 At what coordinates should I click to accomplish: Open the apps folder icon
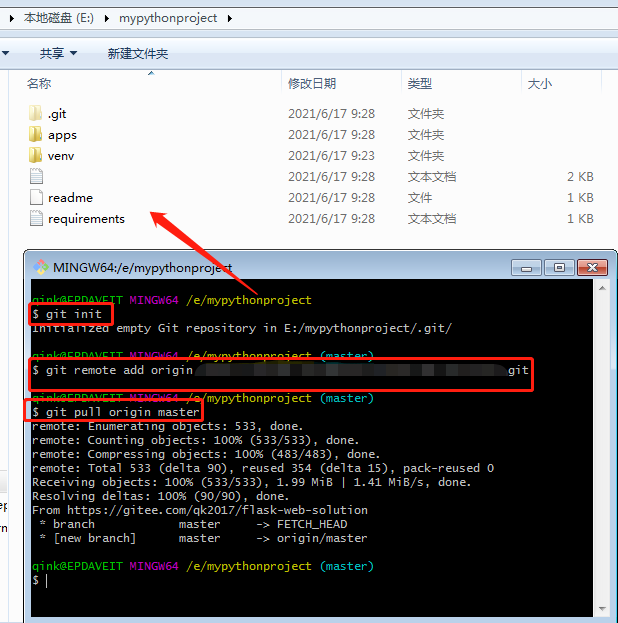35,134
